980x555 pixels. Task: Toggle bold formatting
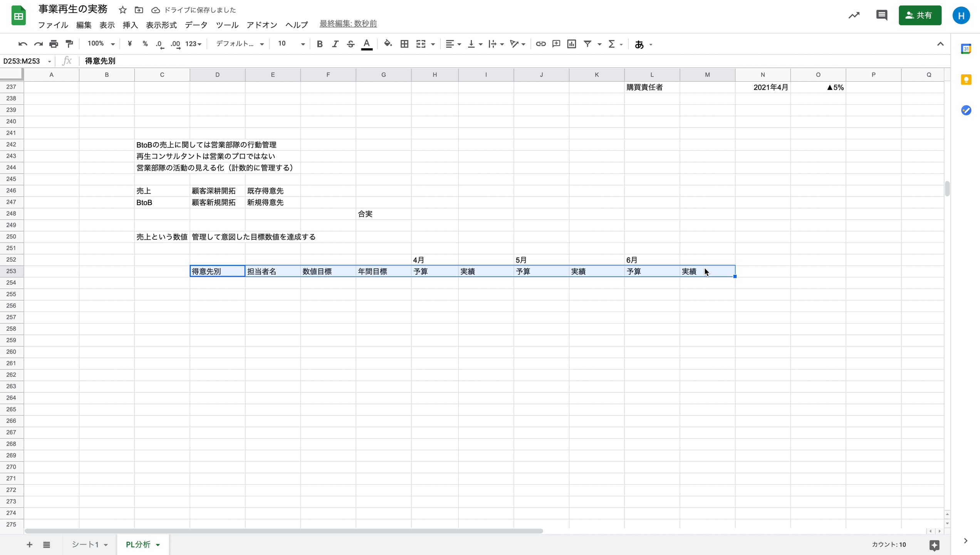[319, 44]
